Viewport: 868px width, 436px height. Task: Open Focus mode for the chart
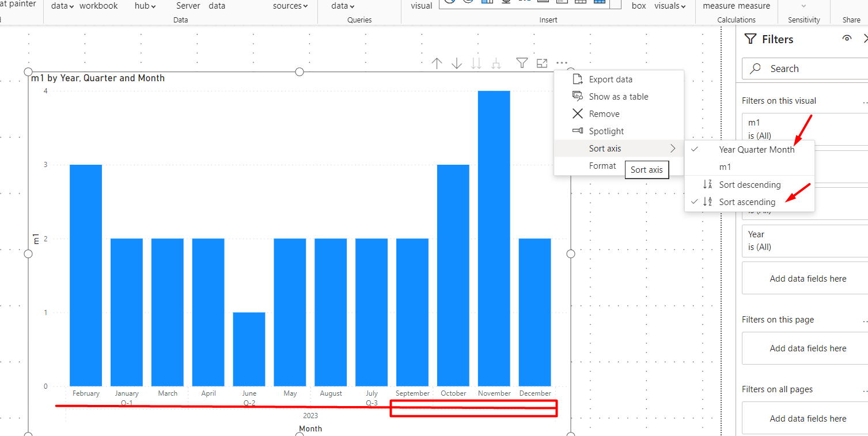click(x=541, y=63)
